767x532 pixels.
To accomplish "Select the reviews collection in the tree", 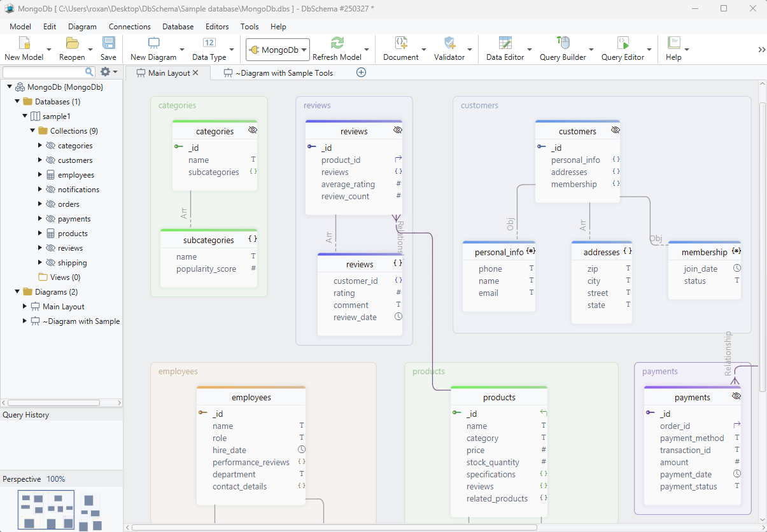I will [70, 248].
